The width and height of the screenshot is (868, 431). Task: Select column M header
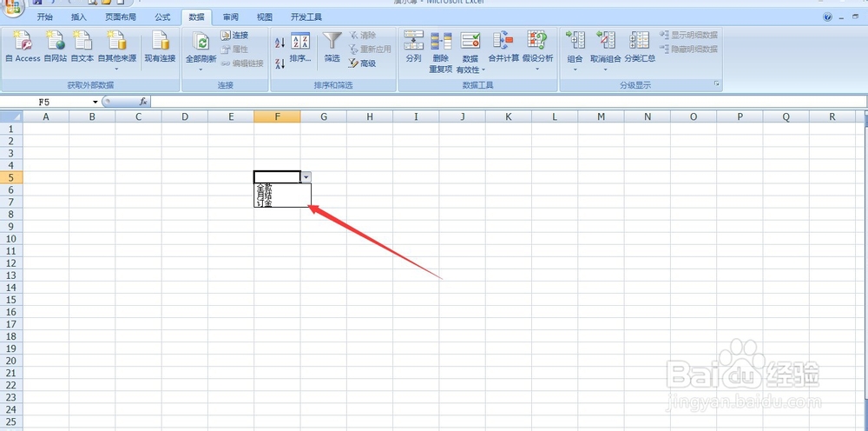coord(602,117)
